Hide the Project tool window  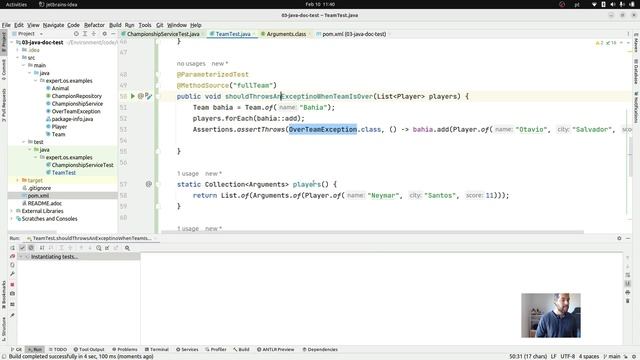click(x=113, y=34)
